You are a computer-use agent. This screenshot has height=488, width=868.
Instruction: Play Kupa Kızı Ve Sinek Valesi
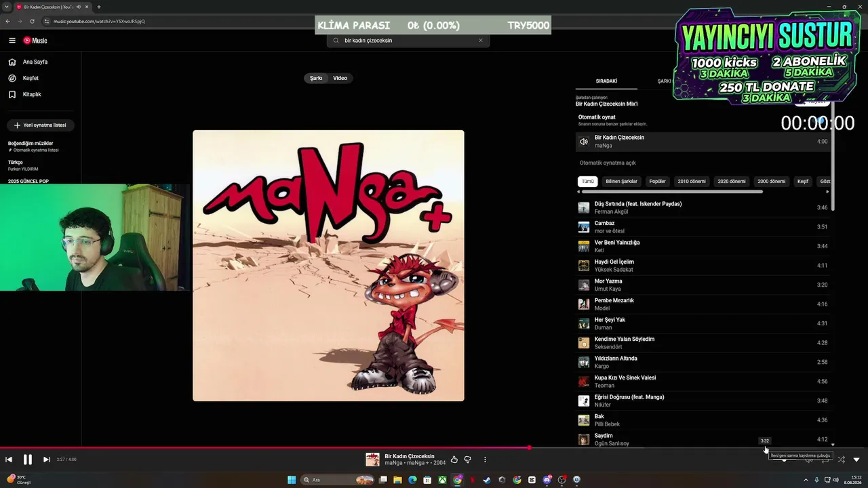(703, 382)
